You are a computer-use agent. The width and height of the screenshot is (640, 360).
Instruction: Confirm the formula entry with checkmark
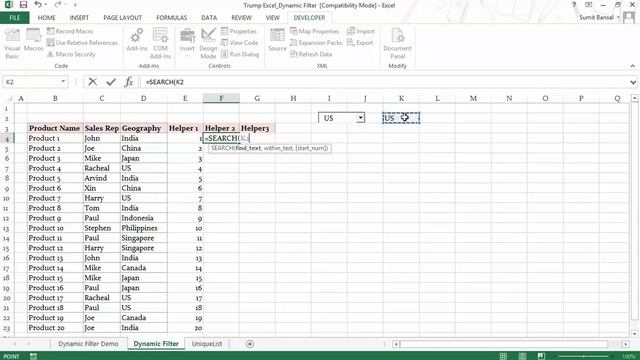tap(111, 82)
